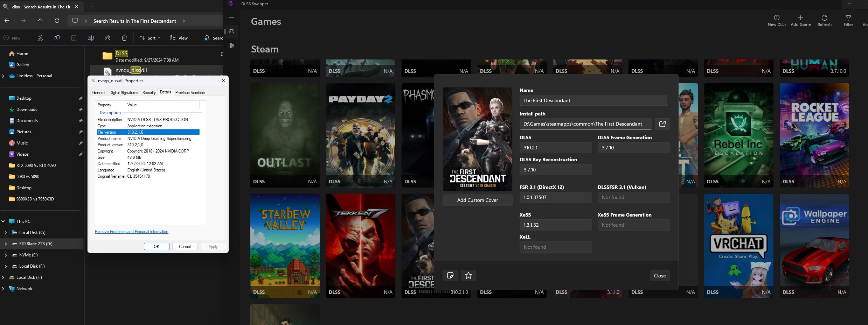
Task: Select the Outlast game tile
Action: click(x=285, y=135)
